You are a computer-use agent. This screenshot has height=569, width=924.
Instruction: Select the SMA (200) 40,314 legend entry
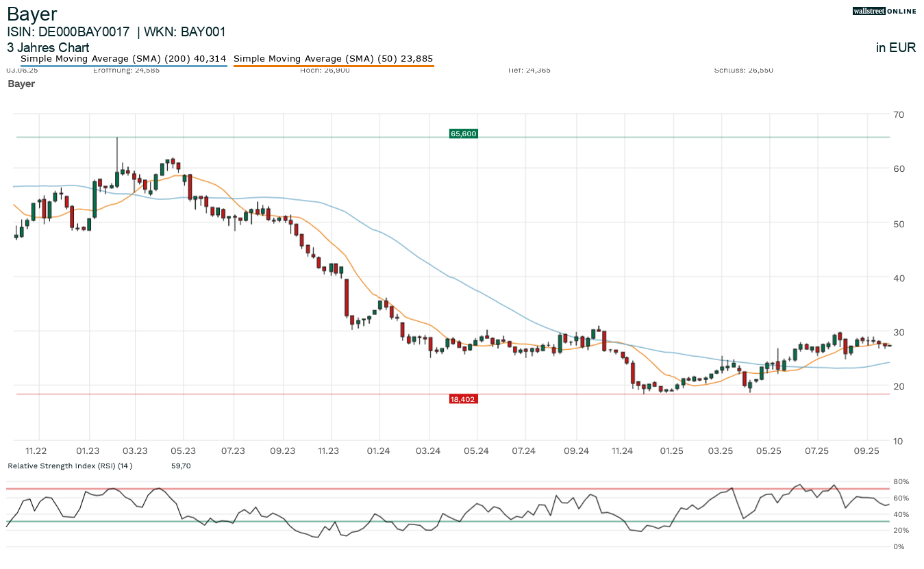pyautogui.click(x=123, y=59)
